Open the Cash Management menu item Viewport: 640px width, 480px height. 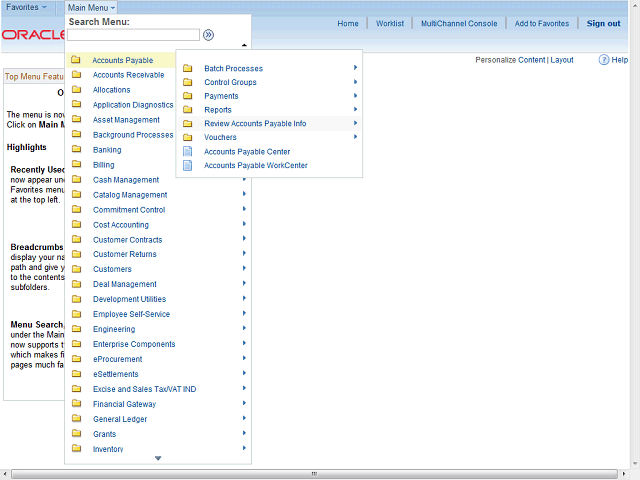click(x=126, y=180)
